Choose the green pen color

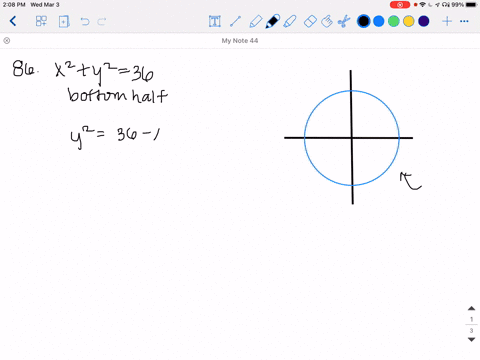point(394,21)
